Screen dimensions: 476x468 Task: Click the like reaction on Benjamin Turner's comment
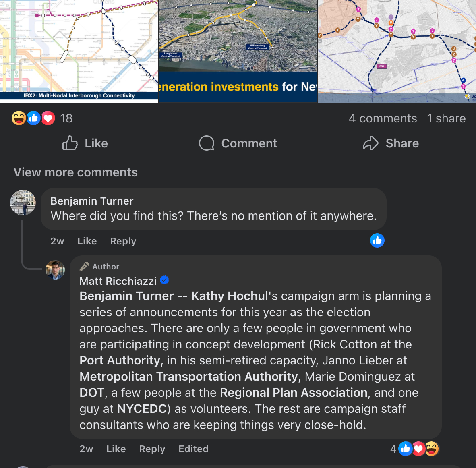(x=377, y=240)
